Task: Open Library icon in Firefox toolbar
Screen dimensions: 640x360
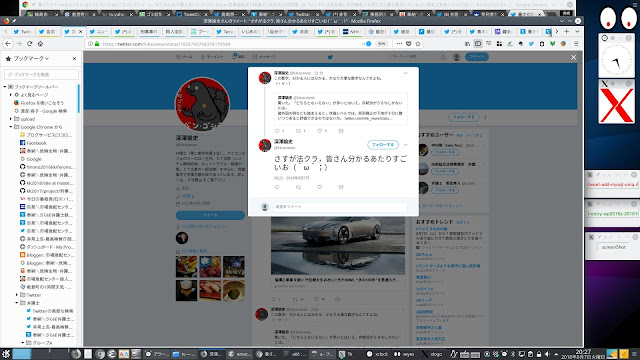Action: (x=467, y=44)
